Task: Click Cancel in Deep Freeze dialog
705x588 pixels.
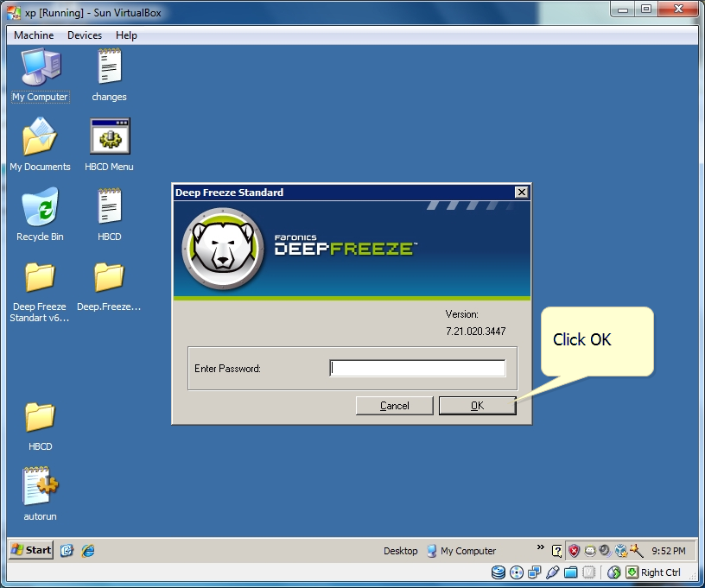Action: tap(394, 406)
